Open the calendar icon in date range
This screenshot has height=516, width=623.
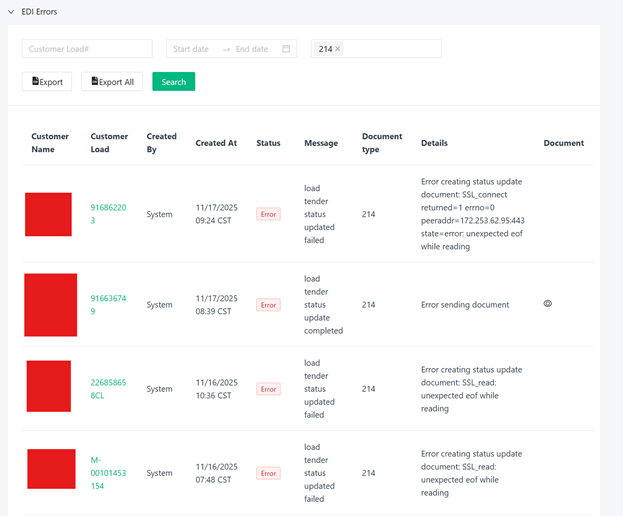[286, 48]
